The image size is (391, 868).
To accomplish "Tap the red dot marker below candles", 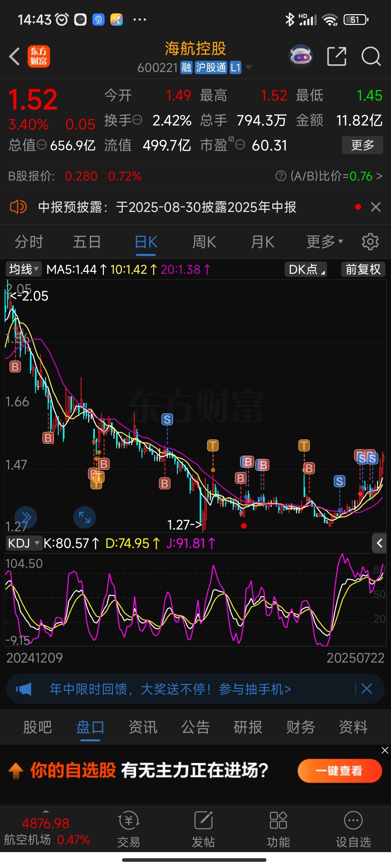I will (244, 526).
